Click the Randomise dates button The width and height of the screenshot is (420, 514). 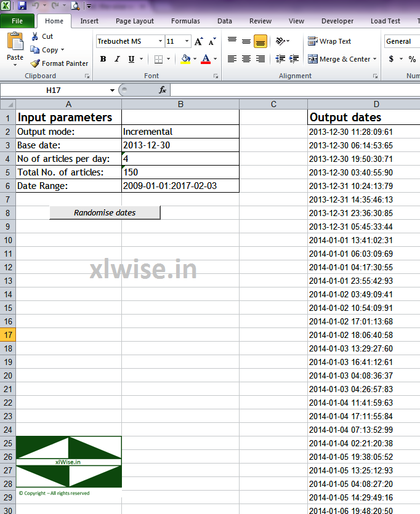click(x=105, y=213)
